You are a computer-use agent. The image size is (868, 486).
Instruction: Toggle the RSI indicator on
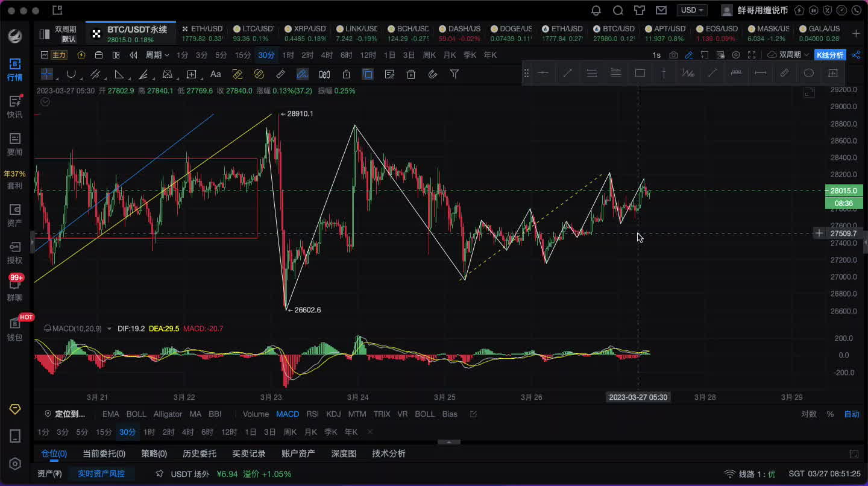[312, 414]
